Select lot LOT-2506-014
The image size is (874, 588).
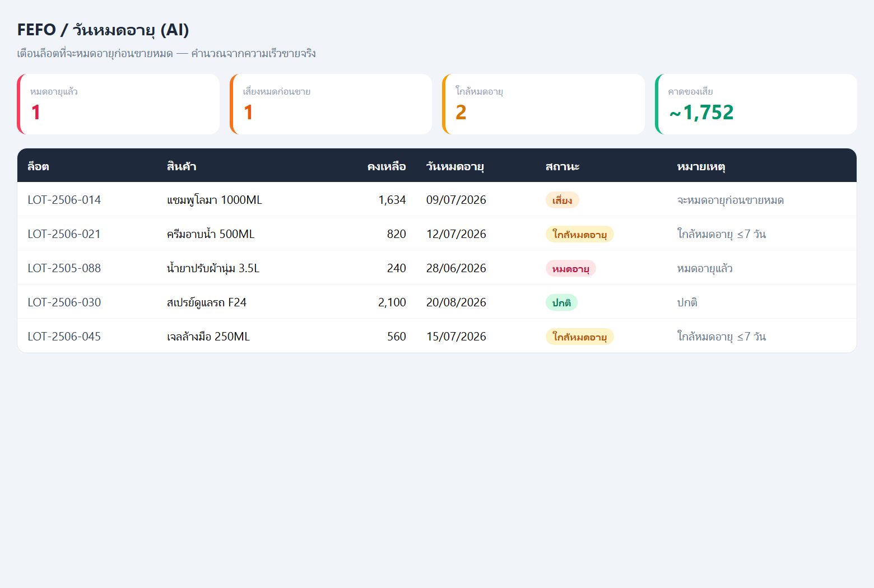64,200
